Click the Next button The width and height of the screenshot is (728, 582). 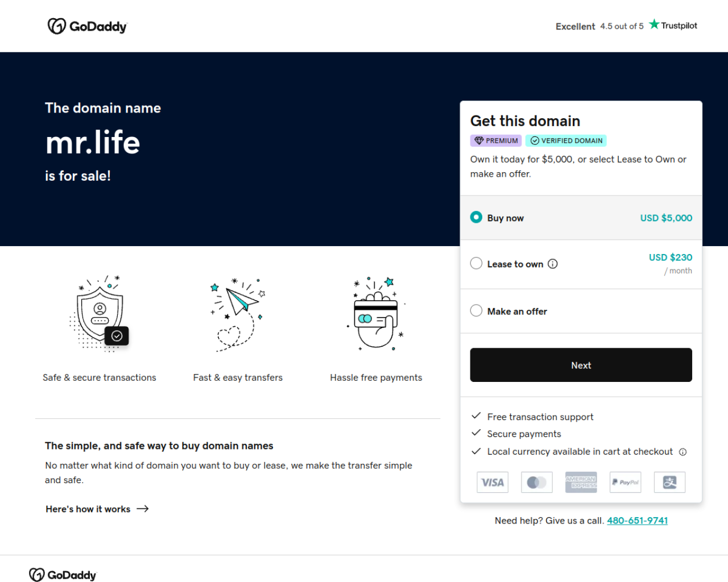[x=581, y=365]
